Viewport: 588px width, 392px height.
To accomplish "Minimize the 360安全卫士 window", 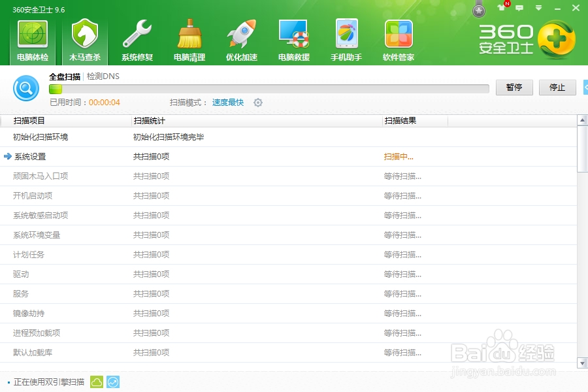I will click(x=558, y=8).
